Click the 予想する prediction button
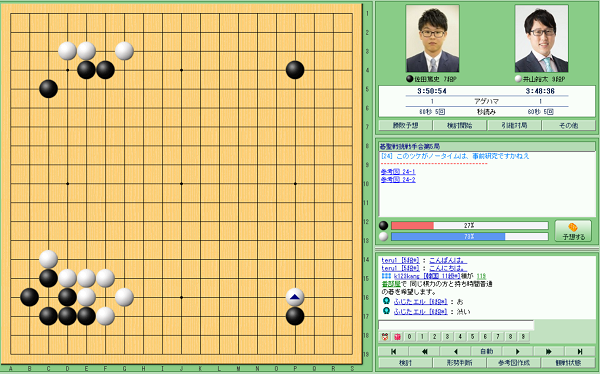 [573, 231]
